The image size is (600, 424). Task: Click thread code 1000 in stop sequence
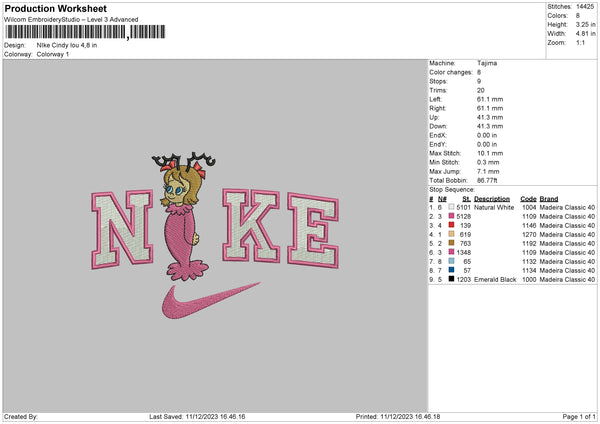click(x=529, y=279)
